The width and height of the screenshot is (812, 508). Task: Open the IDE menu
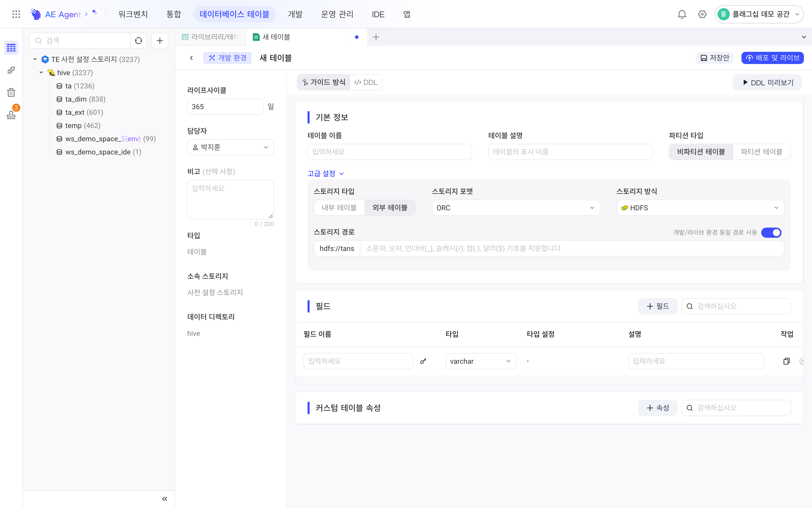(378, 14)
